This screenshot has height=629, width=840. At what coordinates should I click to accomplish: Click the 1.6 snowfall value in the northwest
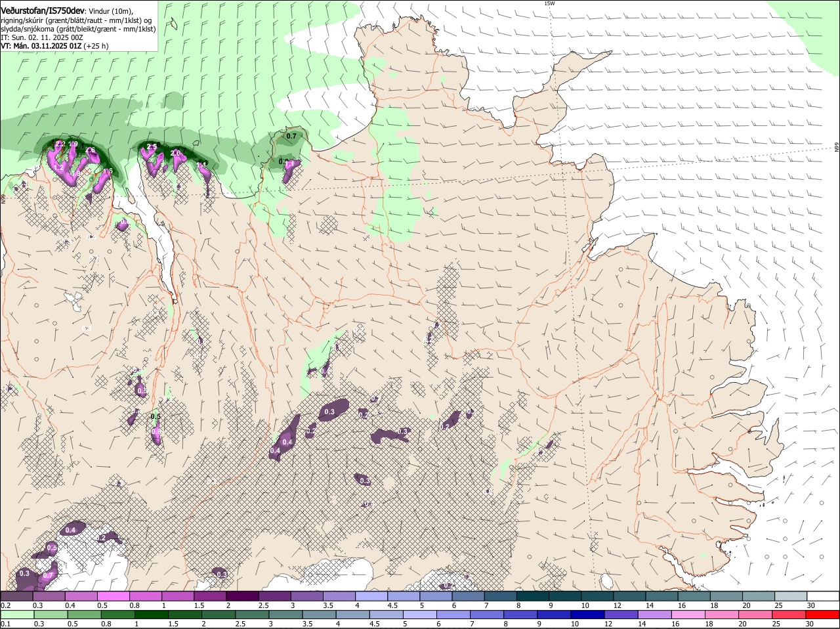tap(108, 171)
